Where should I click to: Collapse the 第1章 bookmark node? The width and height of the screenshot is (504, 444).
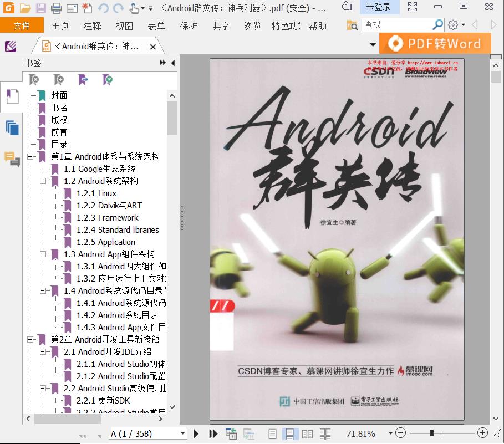(30, 157)
